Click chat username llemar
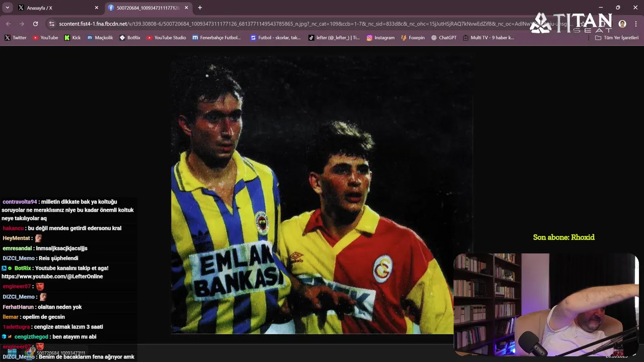This screenshot has width=644, height=362. pyautogui.click(x=11, y=317)
